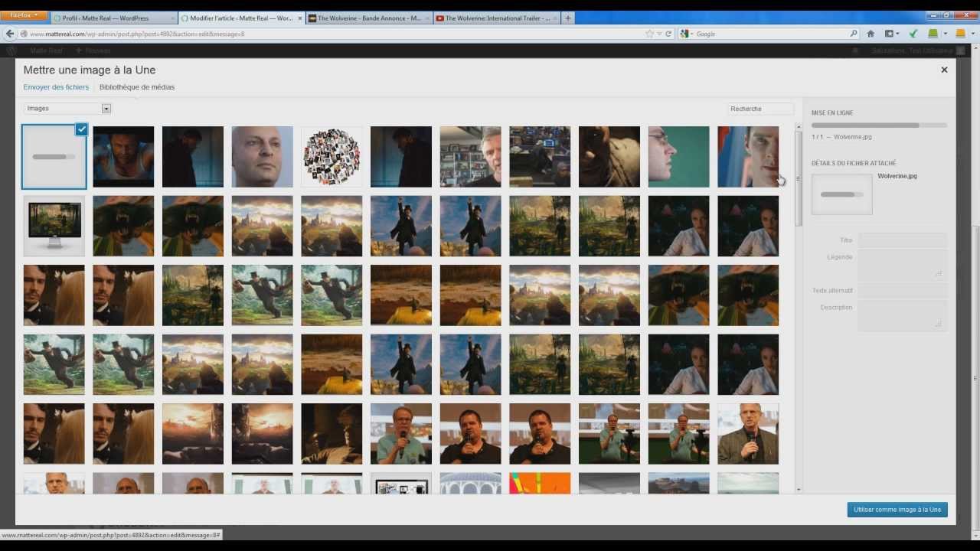Open the Images filter dropdown

[x=67, y=109]
